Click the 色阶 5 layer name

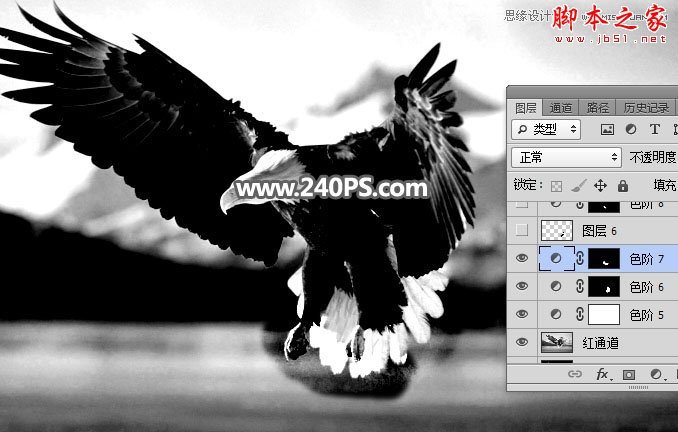tap(647, 315)
